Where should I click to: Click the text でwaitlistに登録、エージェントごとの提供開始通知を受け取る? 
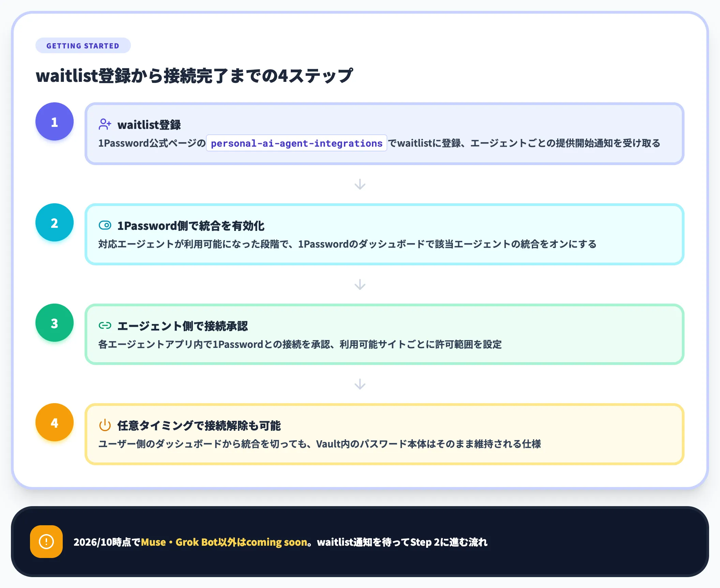[524, 143]
